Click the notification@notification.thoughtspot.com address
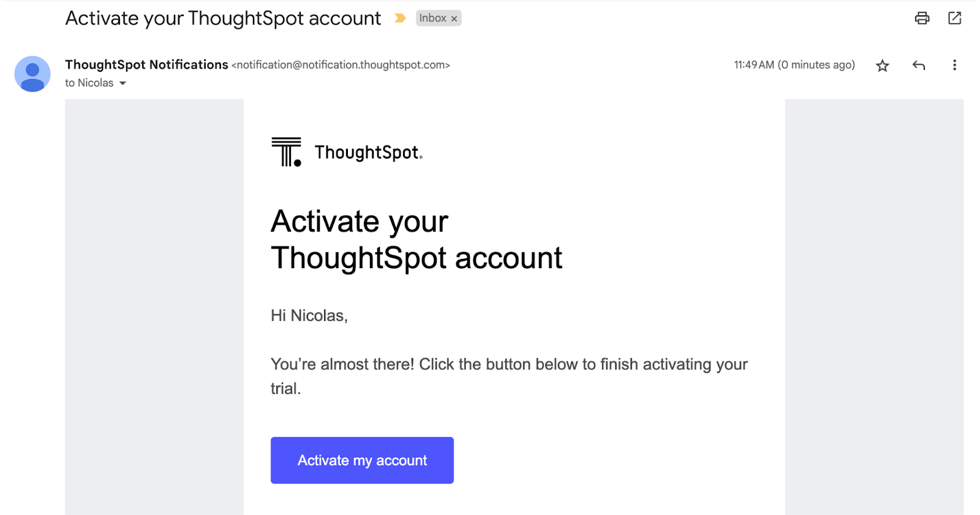The image size is (980, 515). [341, 65]
